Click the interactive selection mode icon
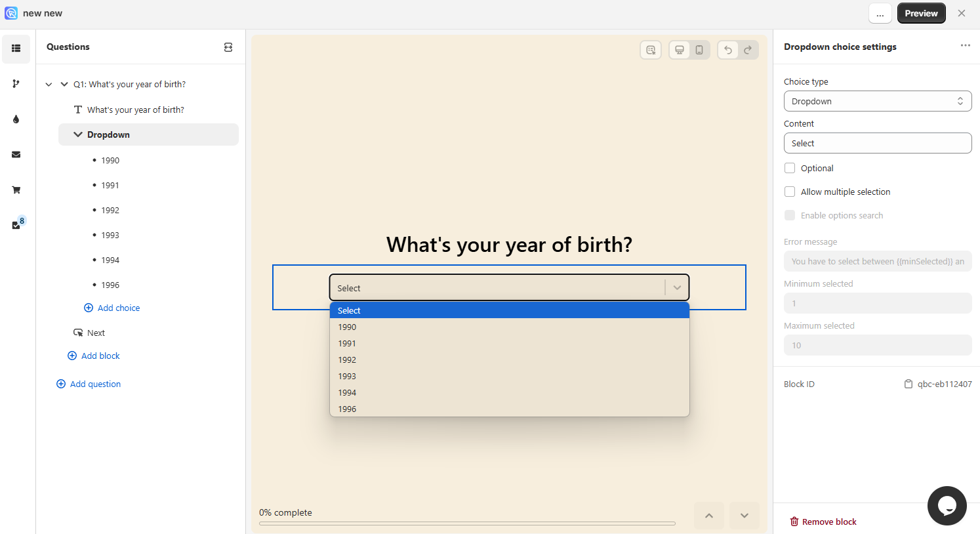Viewport: 980px width, 534px height. click(651, 50)
